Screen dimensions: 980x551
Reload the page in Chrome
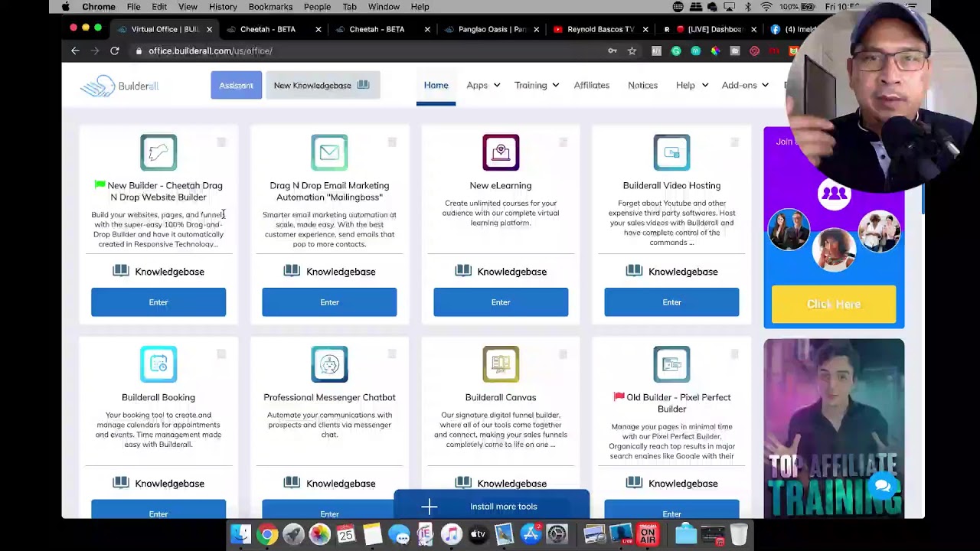115,51
